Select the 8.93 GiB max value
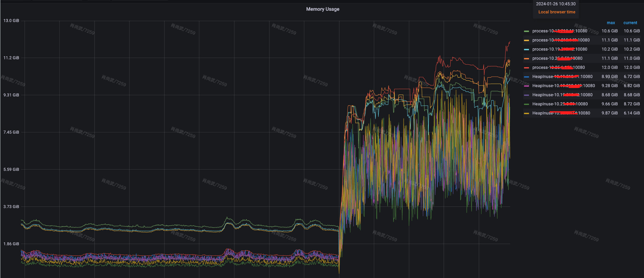The width and height of the screenshot is (644, 278). [x=609, y=77]
